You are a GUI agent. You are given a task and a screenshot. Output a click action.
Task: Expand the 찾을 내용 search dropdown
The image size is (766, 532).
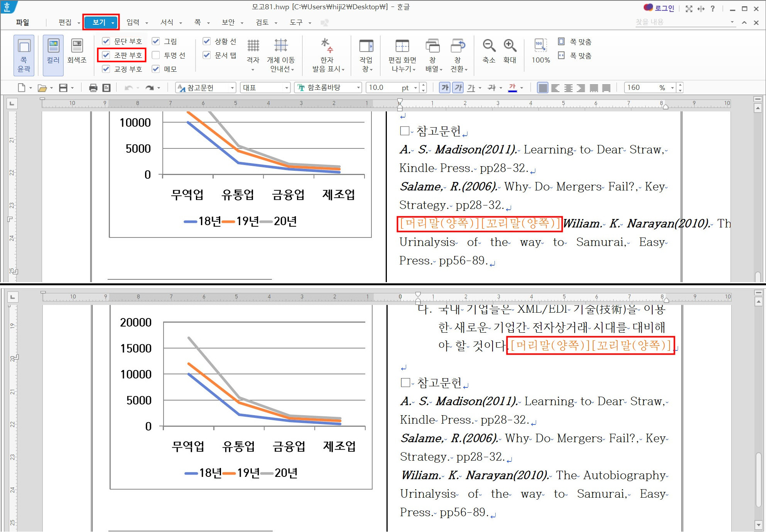(x=732, y=22)
